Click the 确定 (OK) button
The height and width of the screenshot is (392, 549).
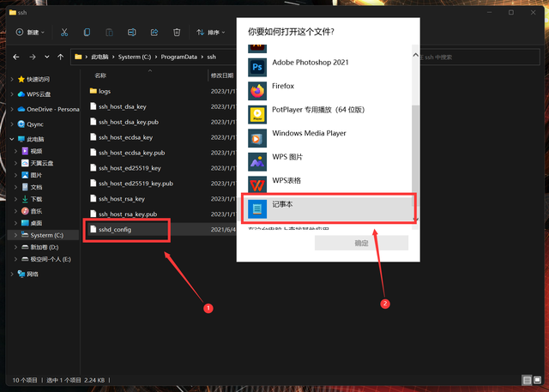tap(361, 243)
